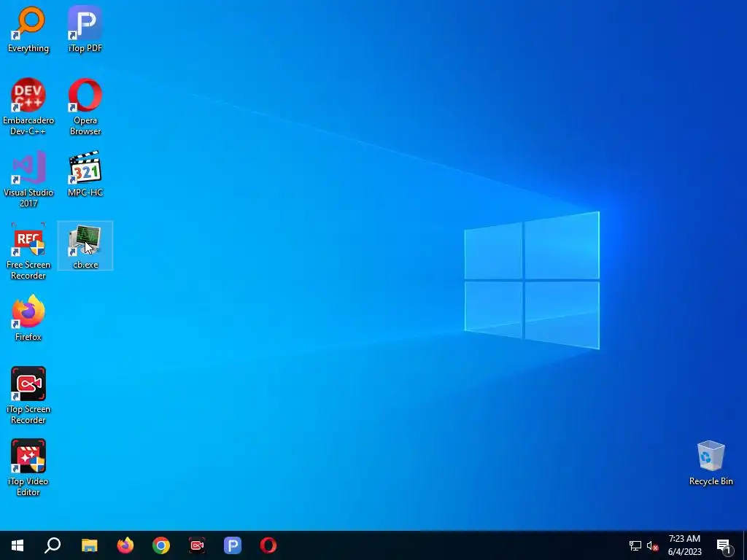Viewport: 747px width, 560px height.
Task: Open the notification Action Center icon
Action: click(724, 545)
